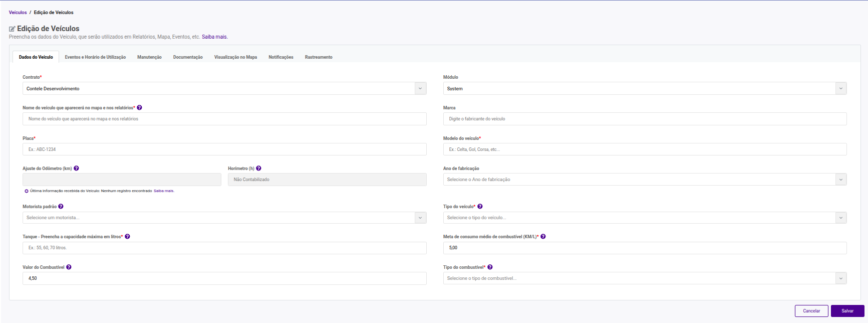Go to the Documentação tab
The height and width of the screenshot is (323, 868).
point(188,57)
